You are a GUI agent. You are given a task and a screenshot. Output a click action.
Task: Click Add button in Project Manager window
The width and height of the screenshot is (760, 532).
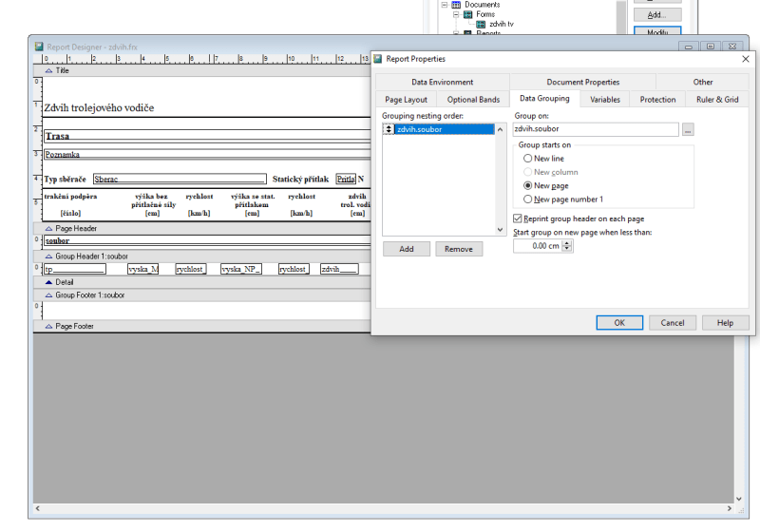tap(657, 15)
